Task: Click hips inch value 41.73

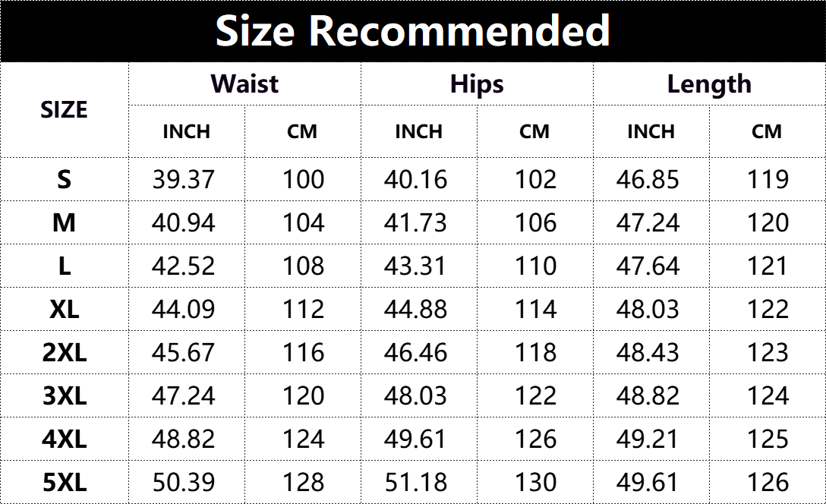Action: [415, 222]
